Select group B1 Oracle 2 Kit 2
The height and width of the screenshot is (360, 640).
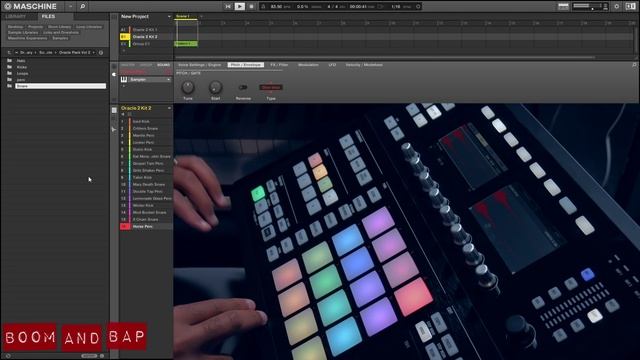146,37
